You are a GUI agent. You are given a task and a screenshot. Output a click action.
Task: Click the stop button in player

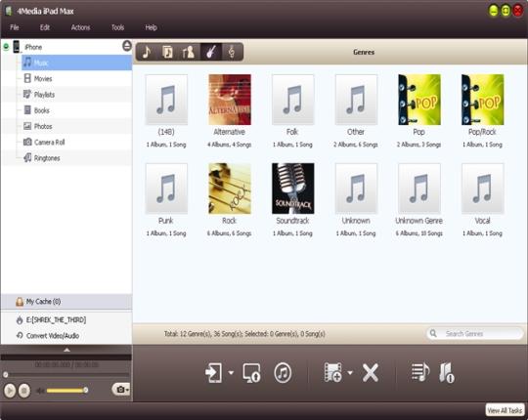coord(24,391)
